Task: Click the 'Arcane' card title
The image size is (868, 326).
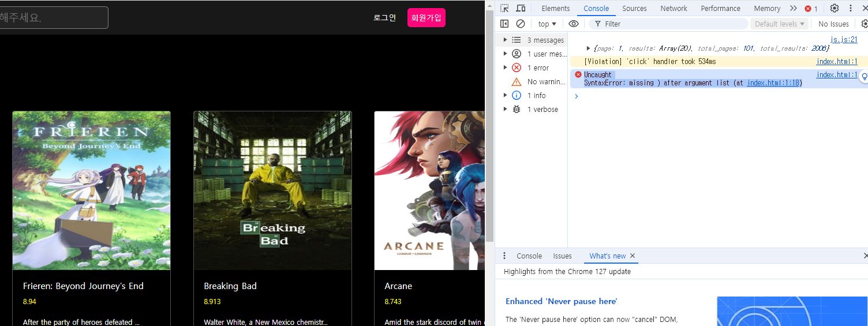Action: click(x=398, y=286)
